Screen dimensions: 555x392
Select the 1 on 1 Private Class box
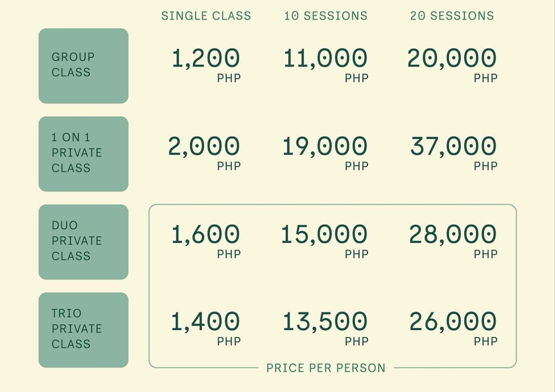(83, 153)
